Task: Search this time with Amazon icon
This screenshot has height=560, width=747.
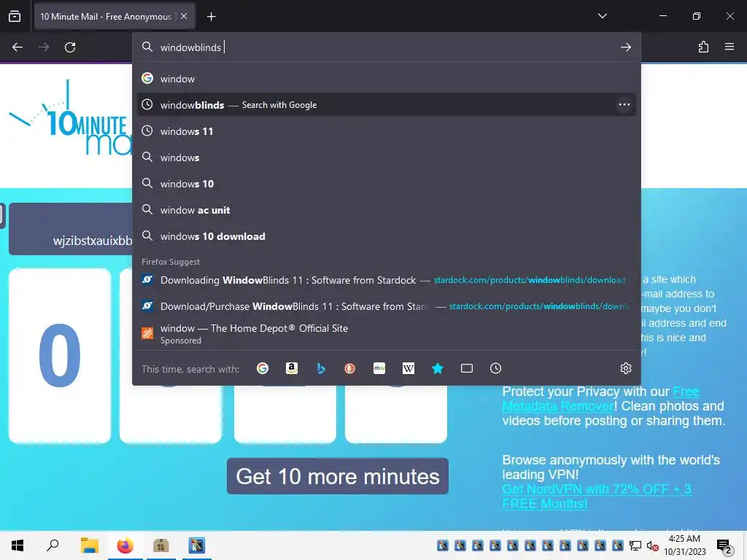Action: 292,368
